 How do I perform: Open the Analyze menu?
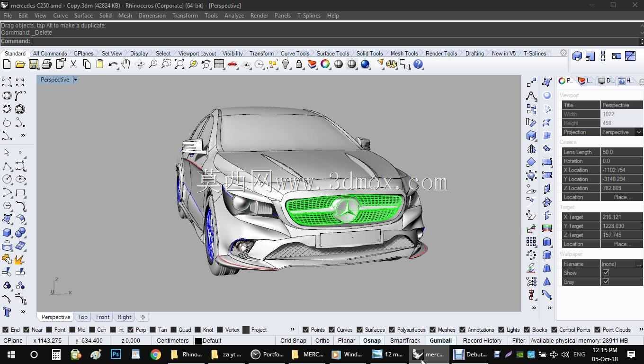(x=234, y=15)
